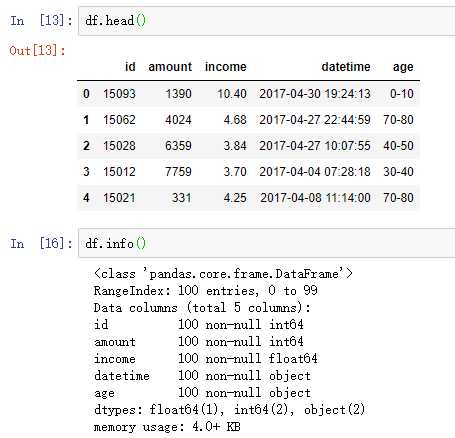Click the 'amount 100 non-null int64' line

coord(199,342)
